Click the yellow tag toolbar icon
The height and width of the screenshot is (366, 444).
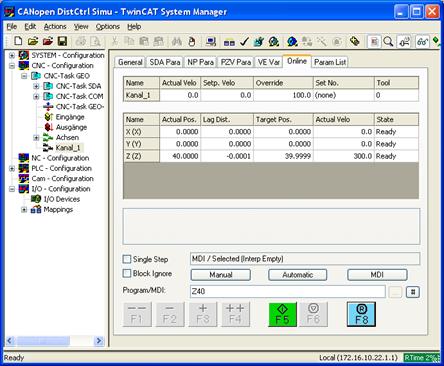[x=354, y=41]
